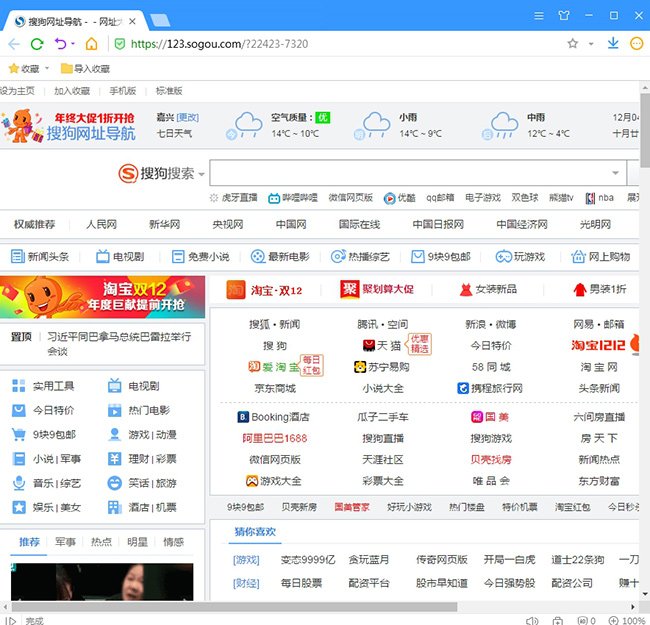The width and height of the screenshot is (650, 625).
Task: Click the star bookmark icon in address bar
Action: click(573, 44)
